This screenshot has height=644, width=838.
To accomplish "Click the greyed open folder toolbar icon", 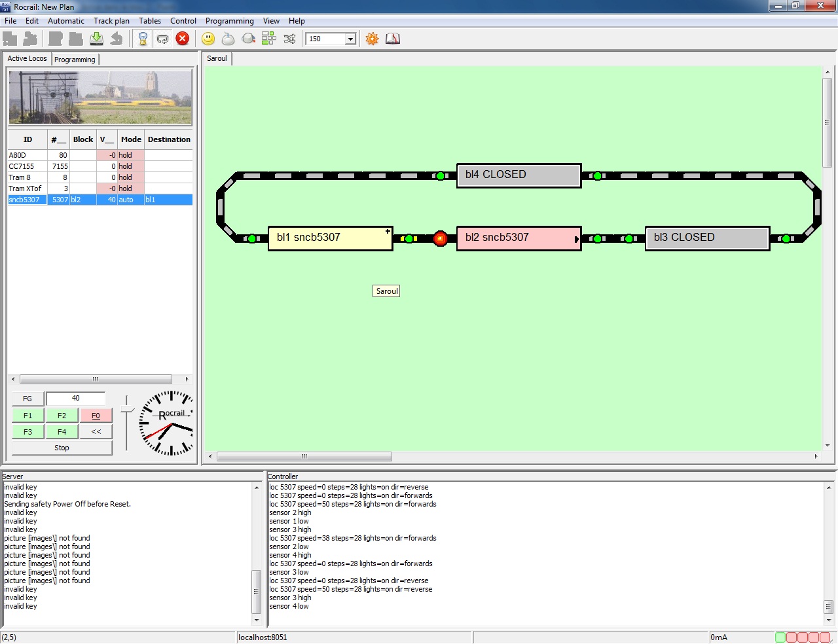I will click(x=76, y=39).
